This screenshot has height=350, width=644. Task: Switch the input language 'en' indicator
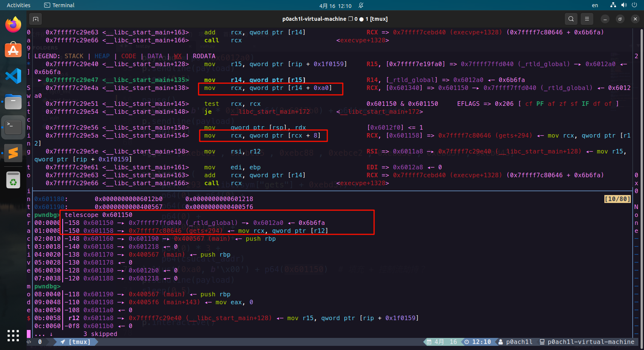[x=595, y=5]
